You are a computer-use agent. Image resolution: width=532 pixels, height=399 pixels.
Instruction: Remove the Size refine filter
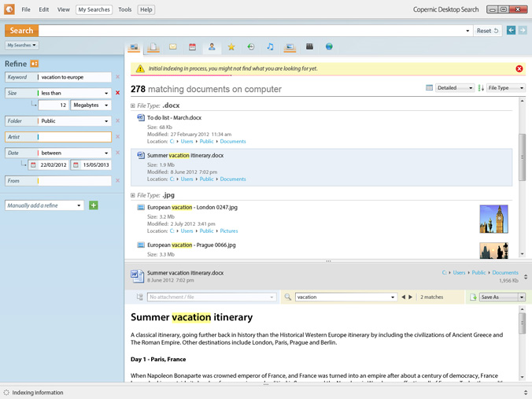pyautogui.click(x=118, y=93)
